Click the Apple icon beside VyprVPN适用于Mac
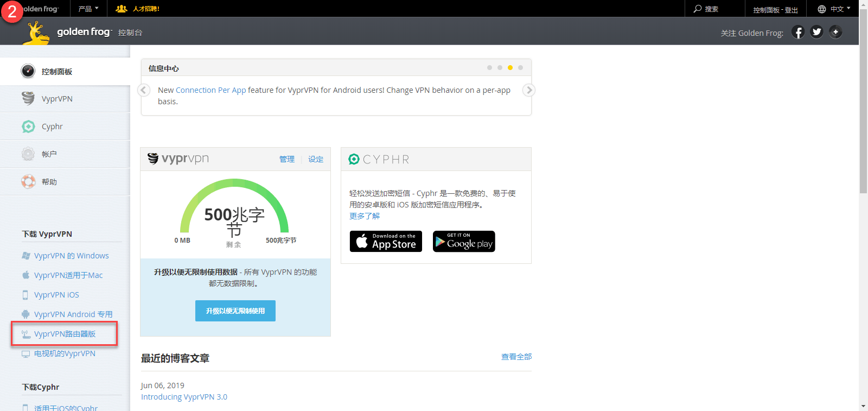Viewport: 868px width, 411px height. 25,275
